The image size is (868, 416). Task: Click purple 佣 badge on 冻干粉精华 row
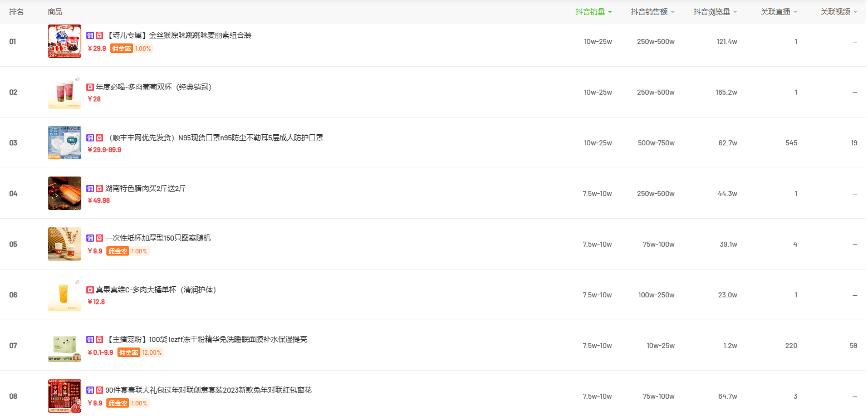click(x=90, y=340)
